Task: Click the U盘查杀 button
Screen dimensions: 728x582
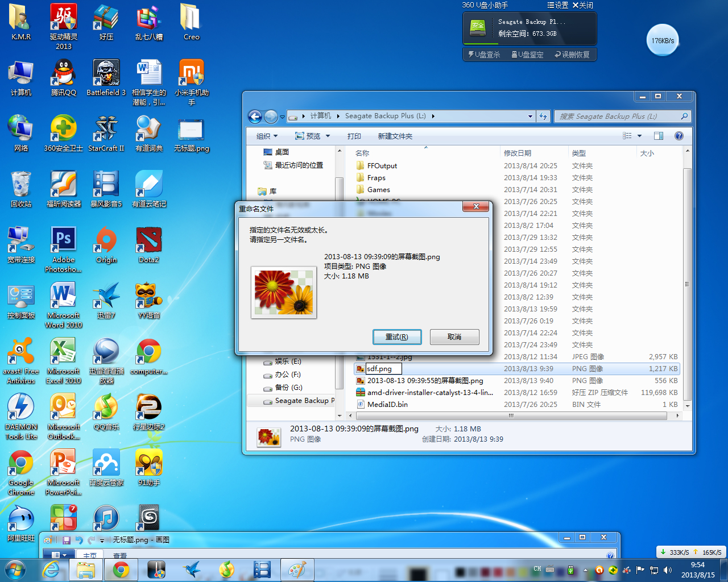Action: 484,55
